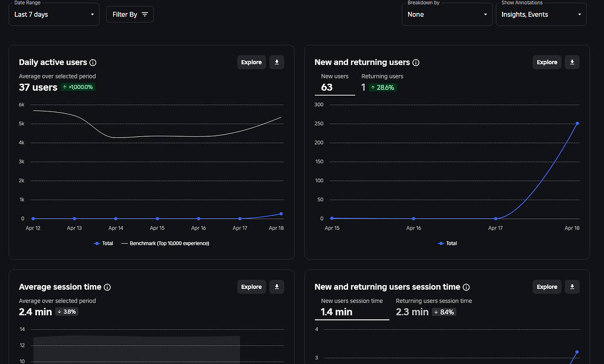This screenshot has height=364, width=604.
Task: Open the Breakdown by dropdown
Action: 447,14
